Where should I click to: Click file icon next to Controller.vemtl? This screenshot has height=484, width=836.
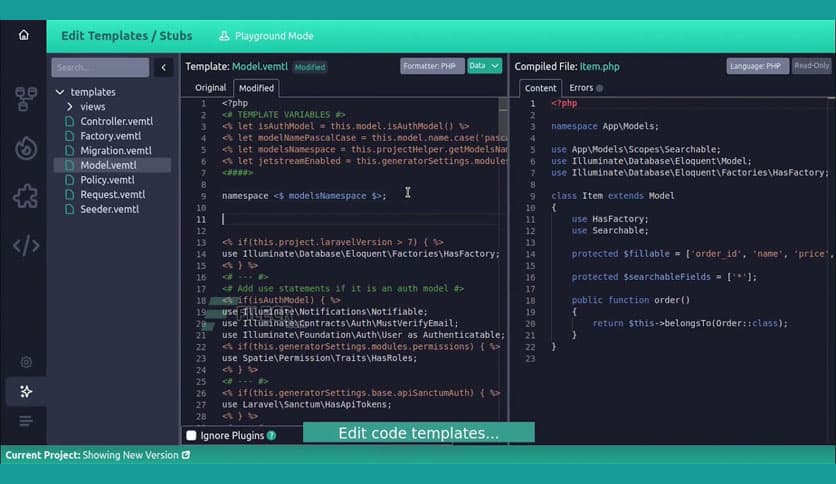pos(69,121)
